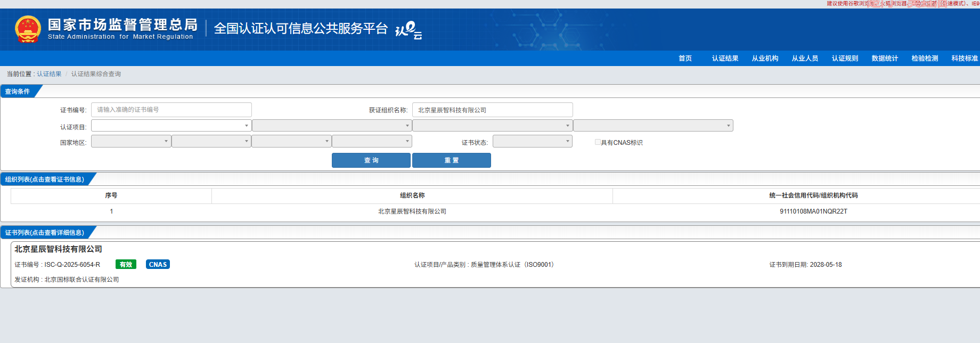The image size is (980, 343).
Task: Click 全国认证认可信息公共服务平台 heading
Action: pyautogui.click(x=300, y=29)
